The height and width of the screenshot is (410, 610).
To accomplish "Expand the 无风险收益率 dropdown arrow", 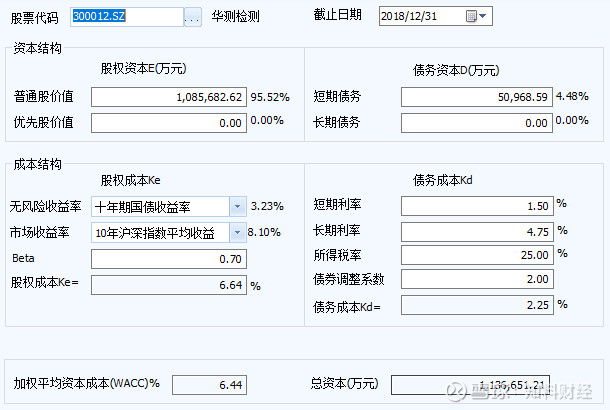I will pyautogui.click(x=237, y=207).
